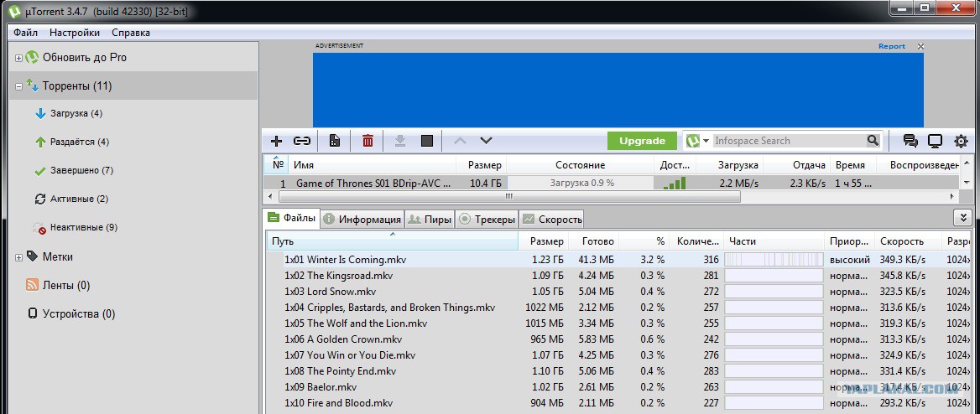Move torrent down the queue
The width and height of the screenshot is (980, 414).
486,141
